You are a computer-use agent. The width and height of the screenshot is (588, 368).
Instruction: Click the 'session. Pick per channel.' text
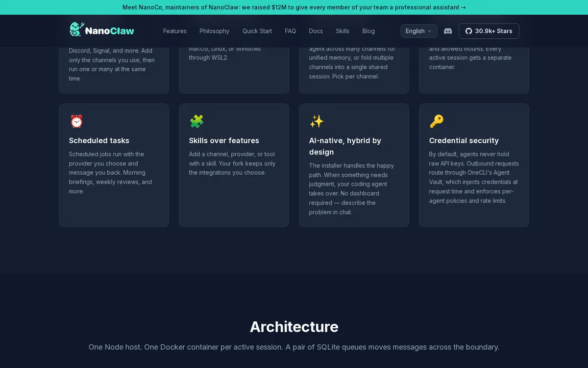(x=344, y=77)
